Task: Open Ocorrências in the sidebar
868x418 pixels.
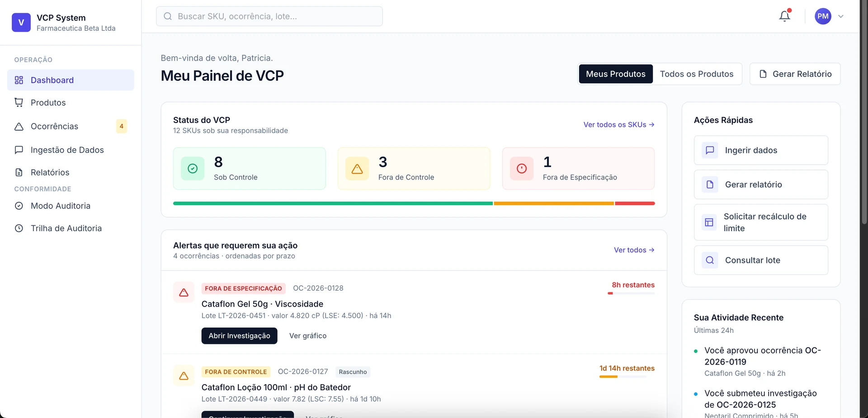Action: pos(54,126)
